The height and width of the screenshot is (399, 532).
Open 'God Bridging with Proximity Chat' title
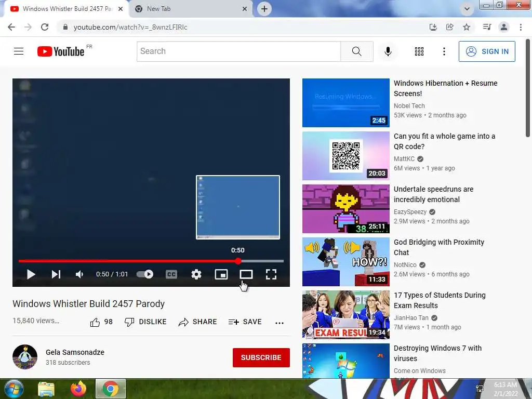pyautogui.click(x=438, y=247)
